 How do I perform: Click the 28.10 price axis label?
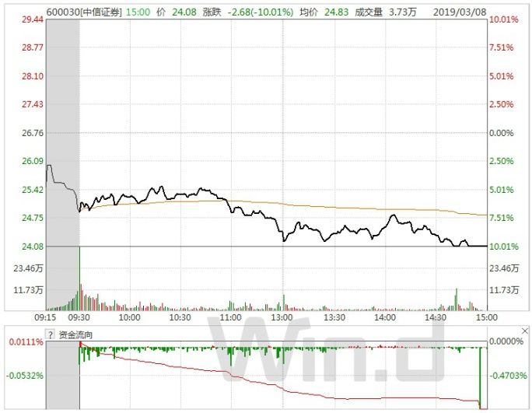[33, 76]
